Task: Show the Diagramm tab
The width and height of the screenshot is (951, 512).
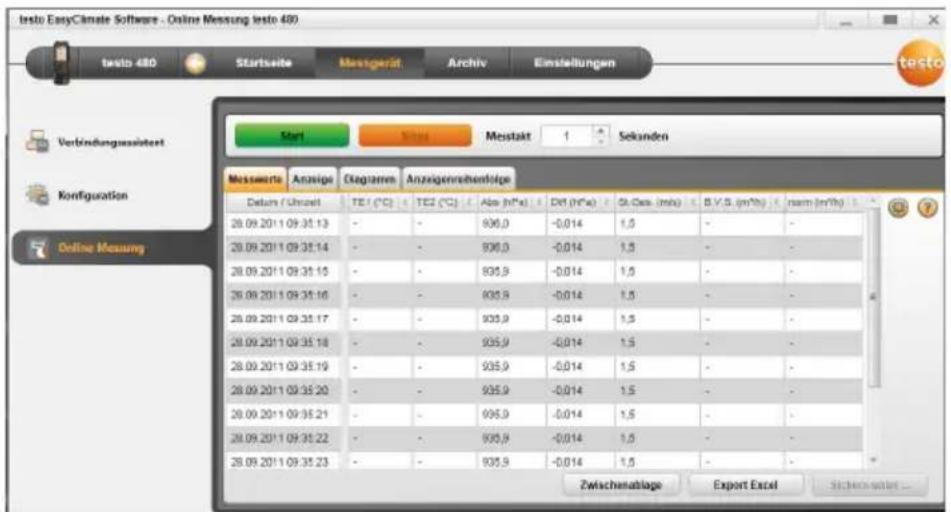Action: 369,180
